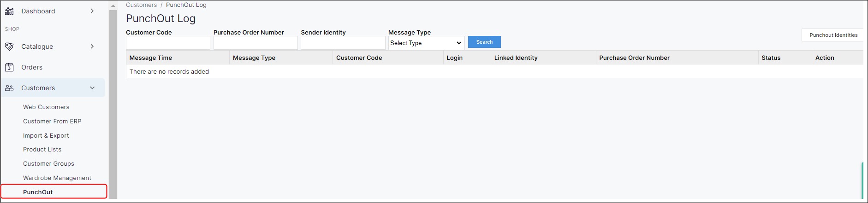The image size is (868, 203).
Task: Open Punchout Identities button
Action: pos(833,35)
